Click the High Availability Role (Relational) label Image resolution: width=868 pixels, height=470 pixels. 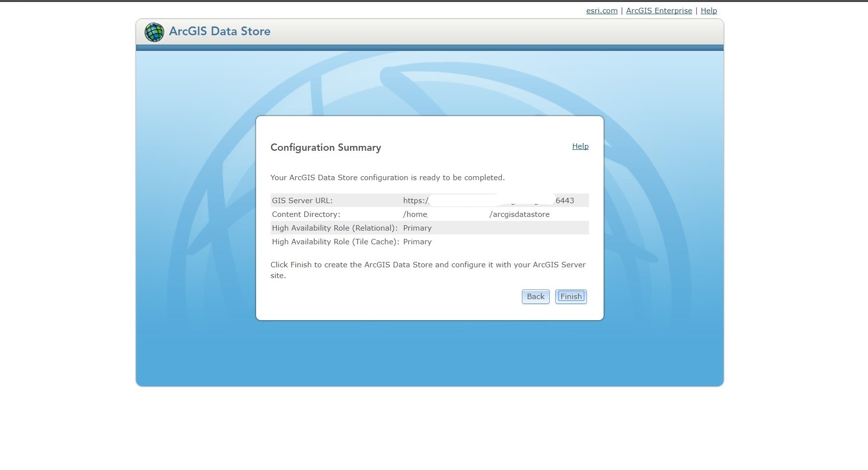[335, 228]
